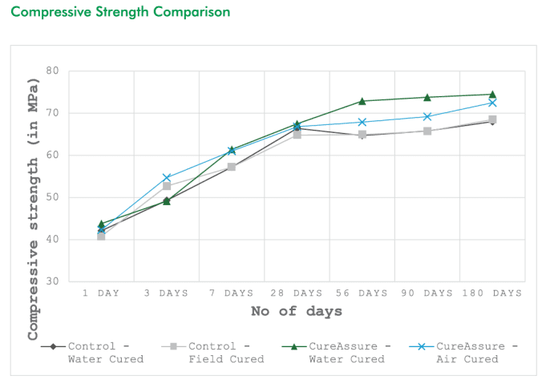
Task: Click the "180 DAYS" x-axis label
Action: (x=492, y=293)
